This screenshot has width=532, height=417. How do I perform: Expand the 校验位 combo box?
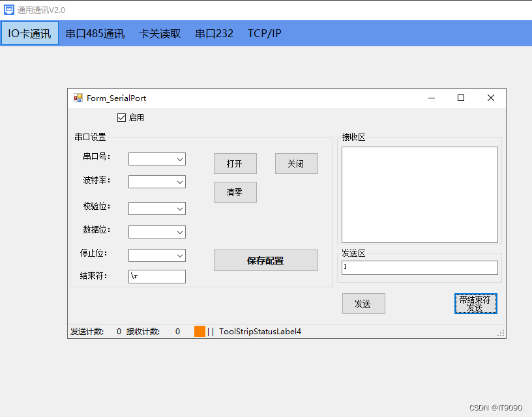click(157, 208)
